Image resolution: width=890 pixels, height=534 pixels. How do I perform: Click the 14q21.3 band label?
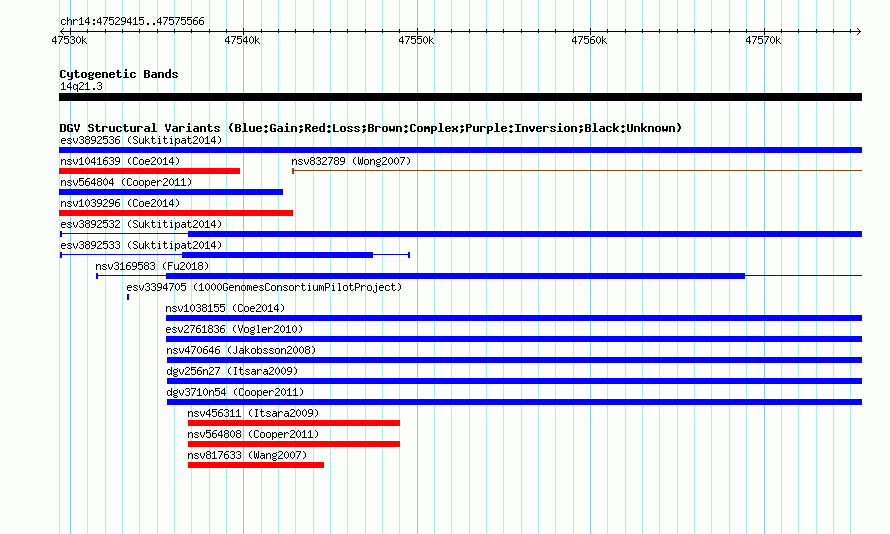point(81,86)
